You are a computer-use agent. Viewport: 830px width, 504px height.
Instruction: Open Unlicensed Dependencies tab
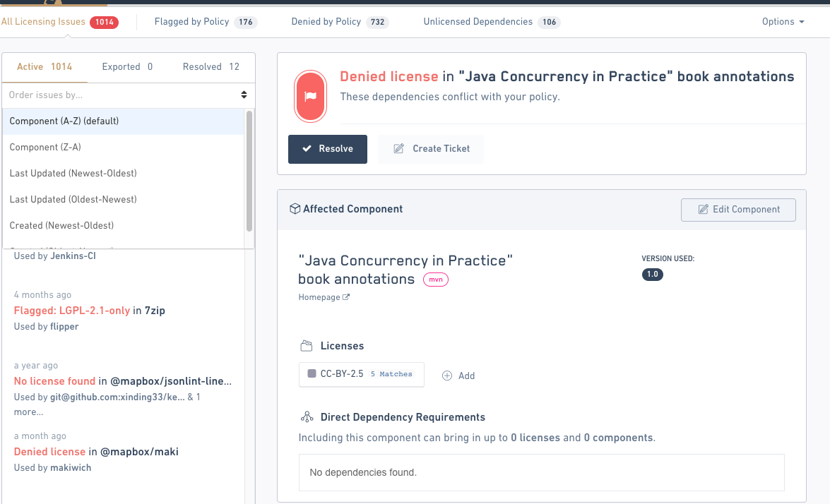coord(491,22)
